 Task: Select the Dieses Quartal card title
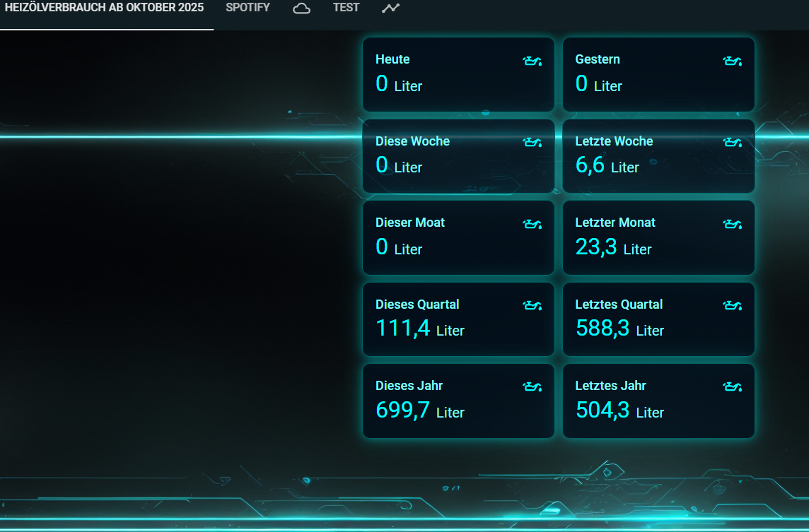click(417, 305)
